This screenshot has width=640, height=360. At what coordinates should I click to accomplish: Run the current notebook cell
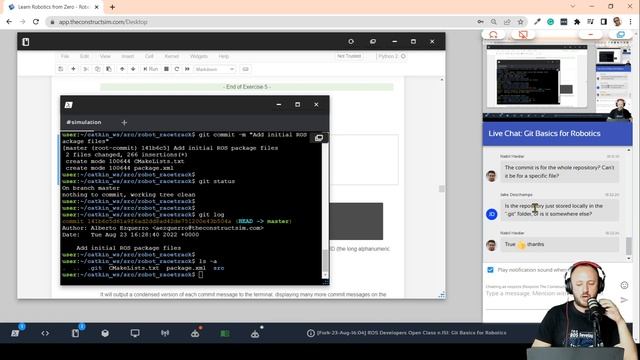point(151,69)
